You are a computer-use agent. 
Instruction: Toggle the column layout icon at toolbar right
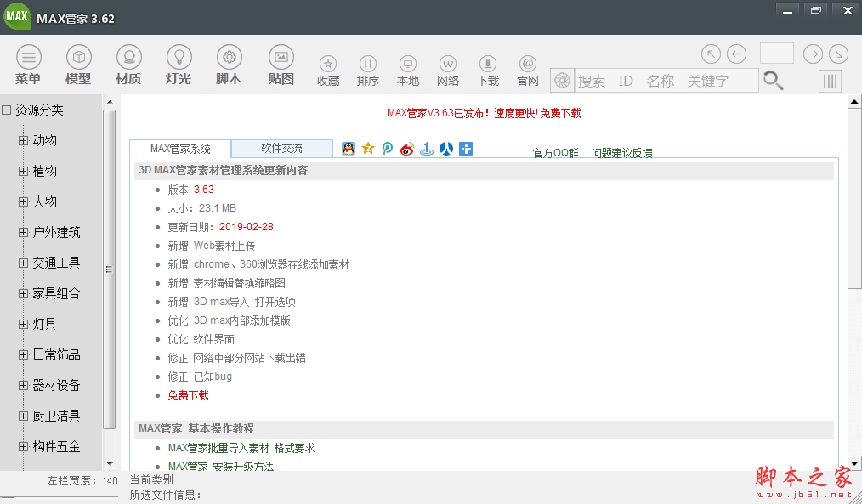point(830,82)
